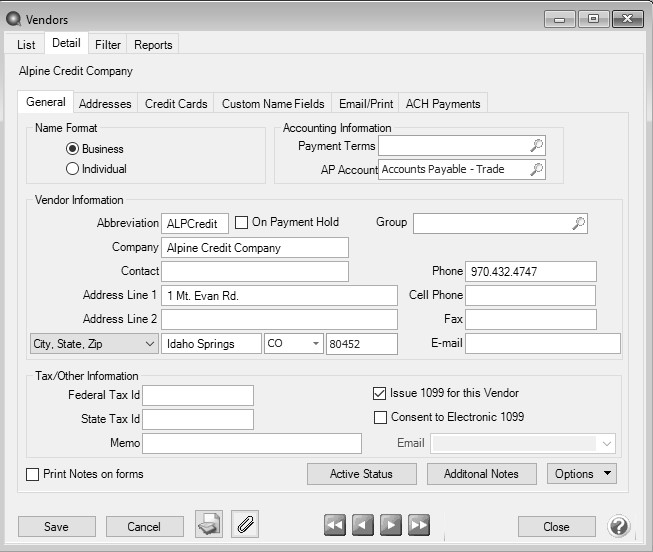
Task: Click the zip code field 80452
Action: 362,344
